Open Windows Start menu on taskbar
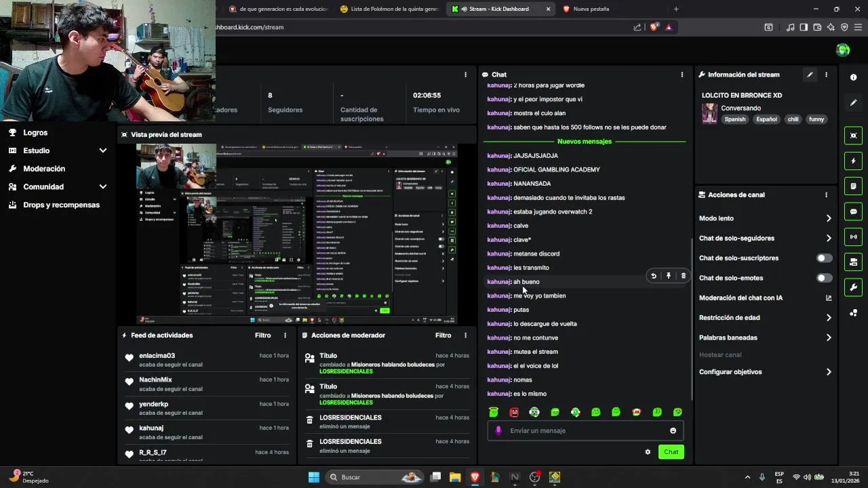Image resolution: width=868 pixels, height=488 pixels. point(313,477)
